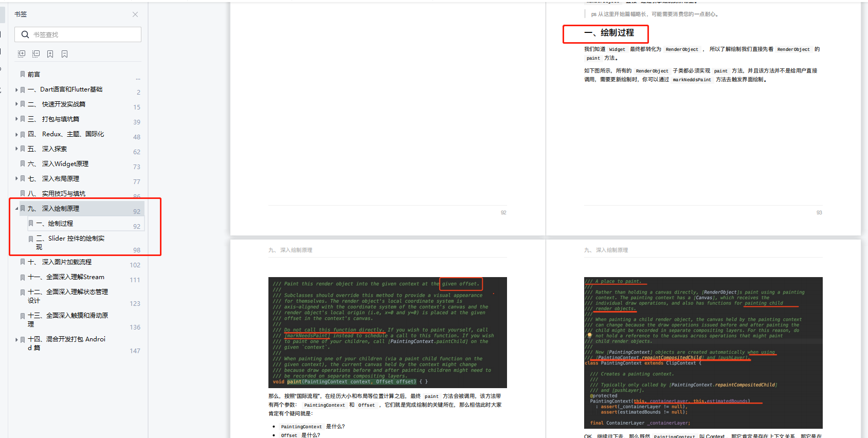Click 五、深入探索 bookmark title

[47, 149]
